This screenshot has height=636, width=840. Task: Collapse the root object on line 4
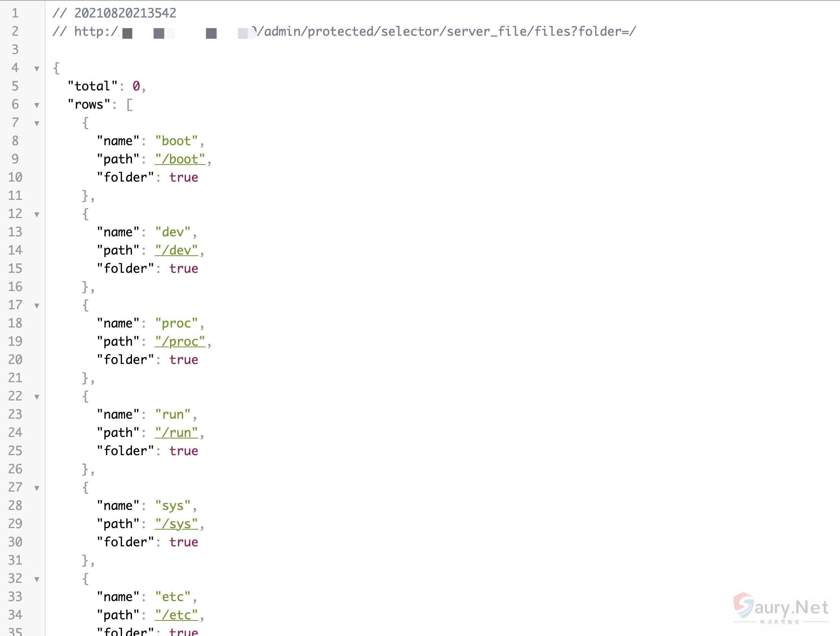[37, 69]
